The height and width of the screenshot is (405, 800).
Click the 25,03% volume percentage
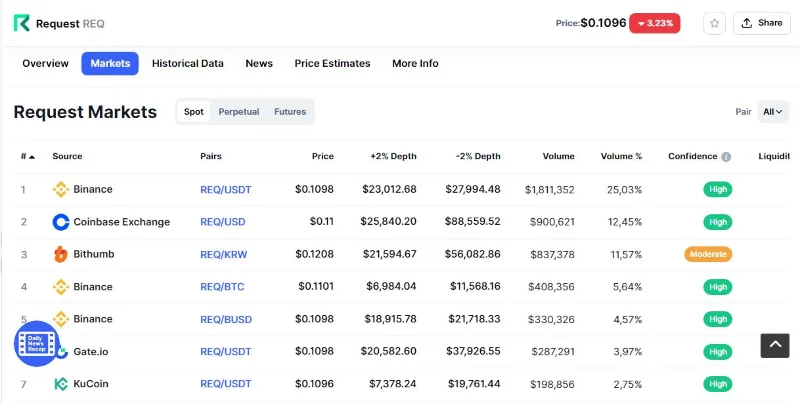[624, 190]
